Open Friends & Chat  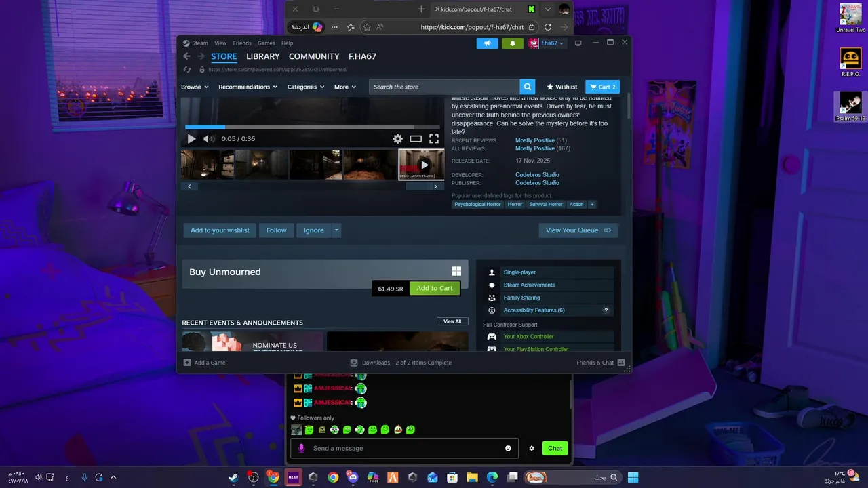tap(600, 363)
